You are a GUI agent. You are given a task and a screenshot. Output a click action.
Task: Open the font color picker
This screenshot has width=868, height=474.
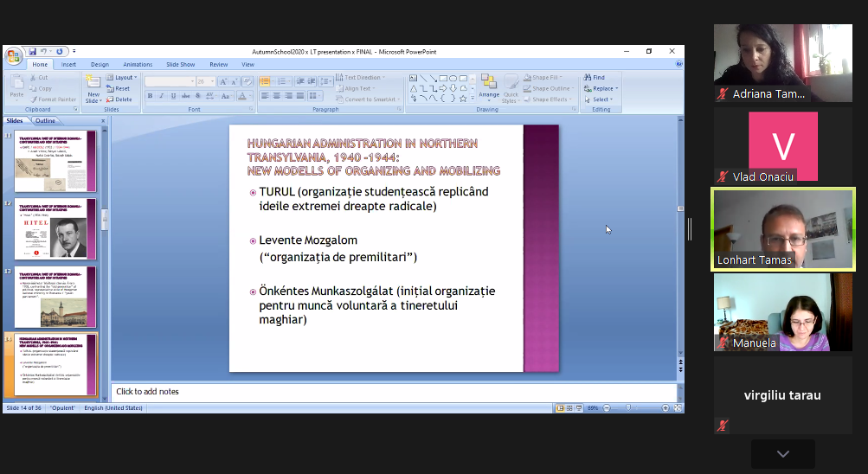[243, 96]
